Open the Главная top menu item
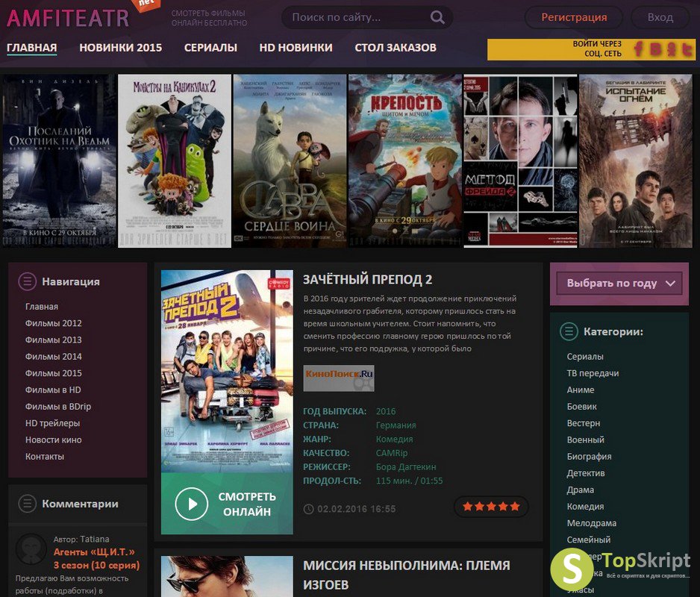This screenshot has width=700, height=597. pos(31,47)
